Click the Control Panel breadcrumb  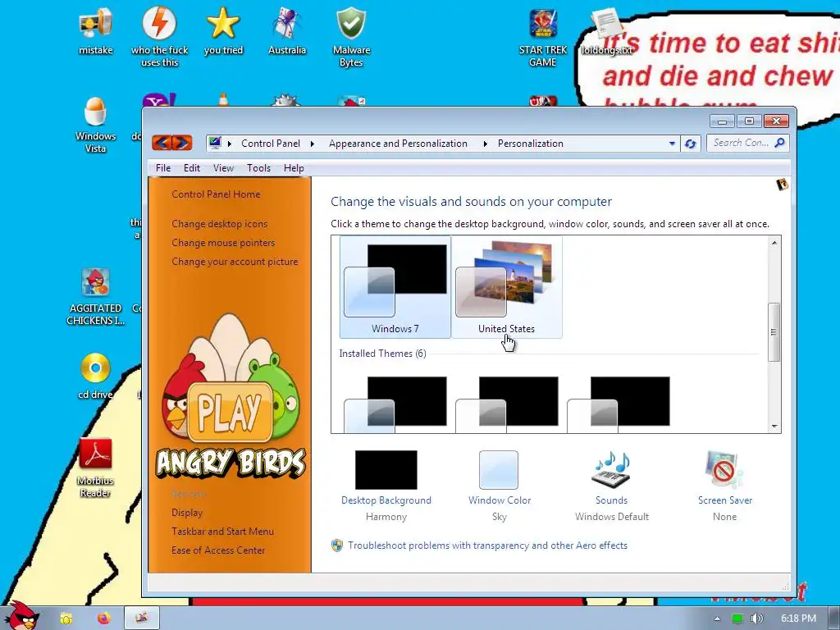[271, 144]
